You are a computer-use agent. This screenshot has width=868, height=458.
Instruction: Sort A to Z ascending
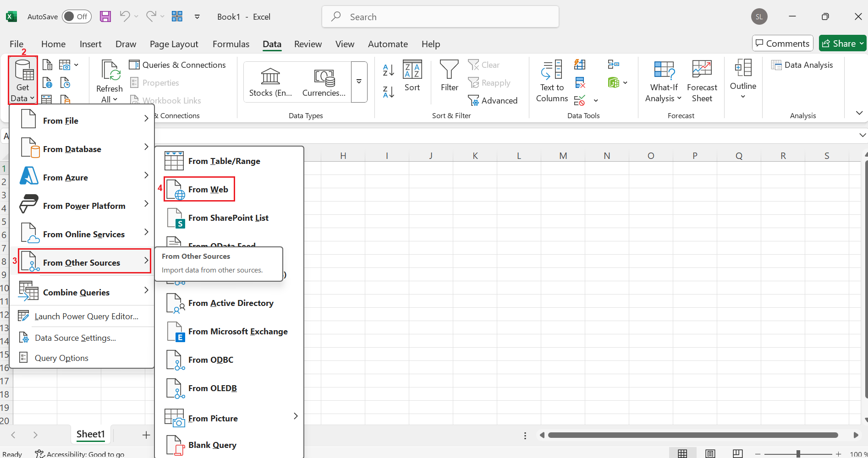[x=388, y=70]
